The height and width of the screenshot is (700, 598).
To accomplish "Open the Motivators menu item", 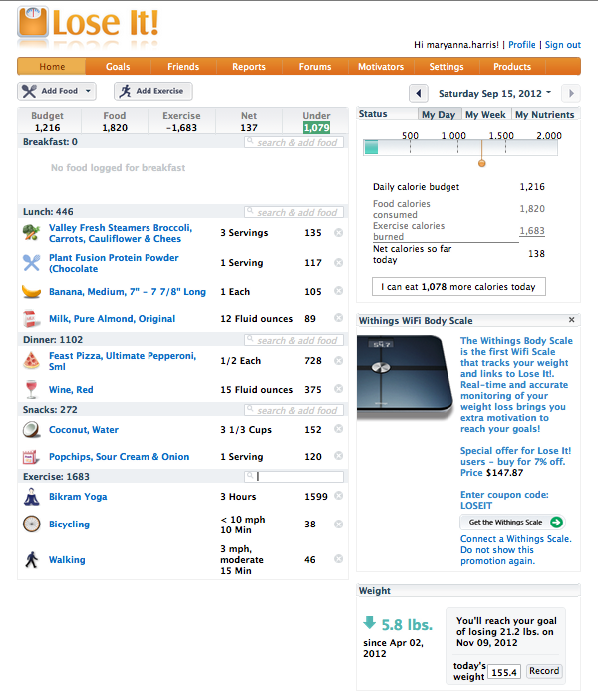I will point(381,67).
